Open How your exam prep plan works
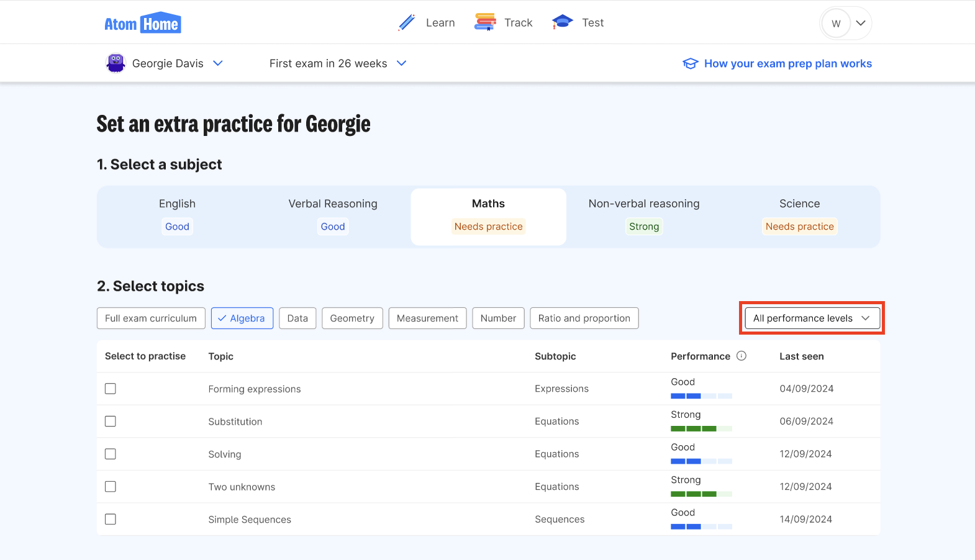The width and height of the screenshot is (975, 560). click(787, 63)
